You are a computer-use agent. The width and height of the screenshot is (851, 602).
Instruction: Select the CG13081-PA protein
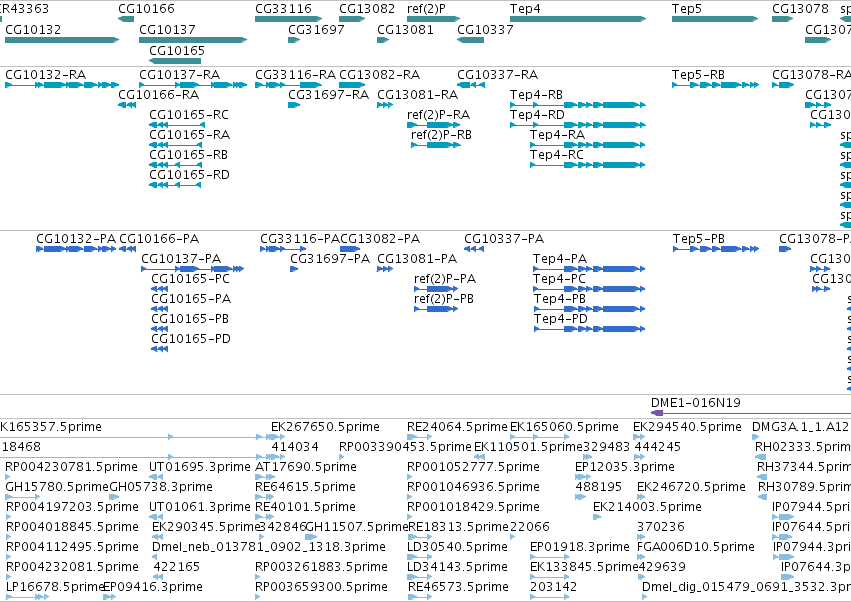point(385,269)
